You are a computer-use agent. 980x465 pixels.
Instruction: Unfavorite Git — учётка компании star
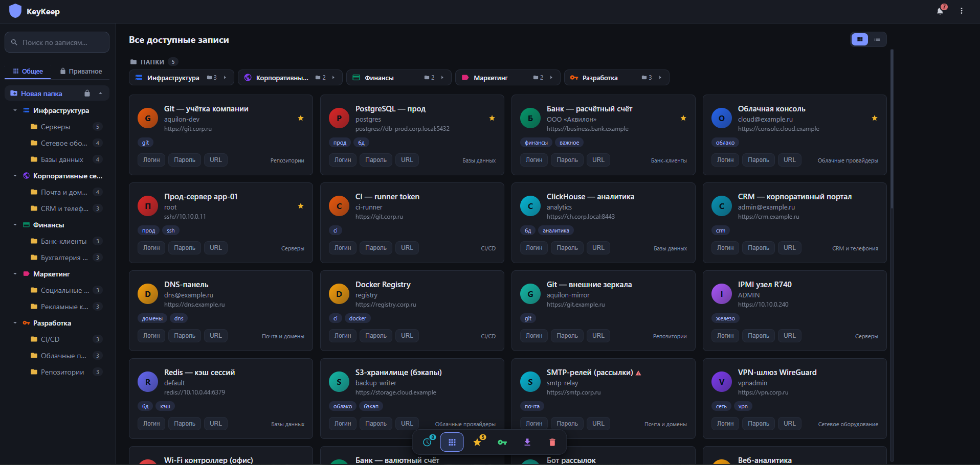[301, 119]
